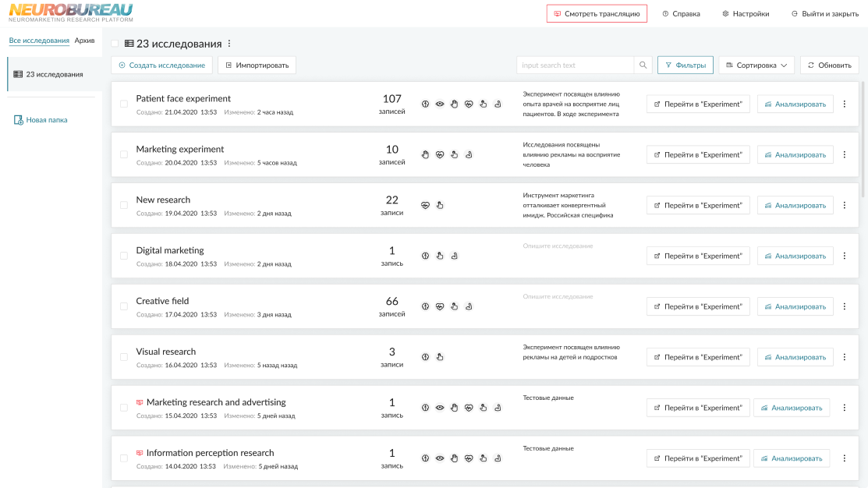Switch to the Архив tab
This screenshot has height=488, width=868.
click(84, 41)
